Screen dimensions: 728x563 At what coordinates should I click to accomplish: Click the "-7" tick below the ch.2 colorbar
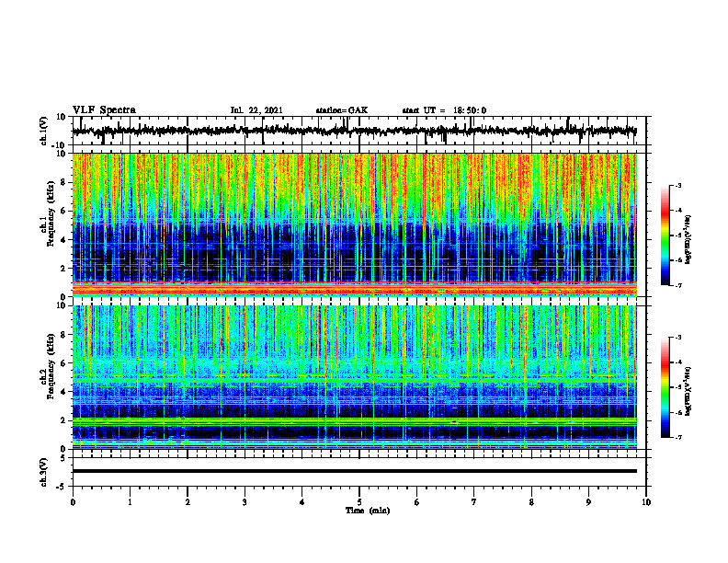[x=678, y=437]
